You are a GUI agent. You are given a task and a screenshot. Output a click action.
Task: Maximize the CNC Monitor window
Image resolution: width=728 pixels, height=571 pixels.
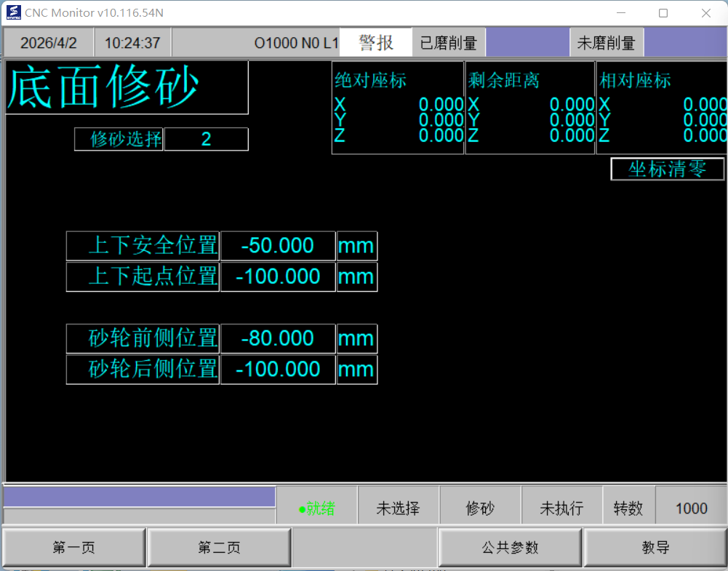(x=663, y=13)
